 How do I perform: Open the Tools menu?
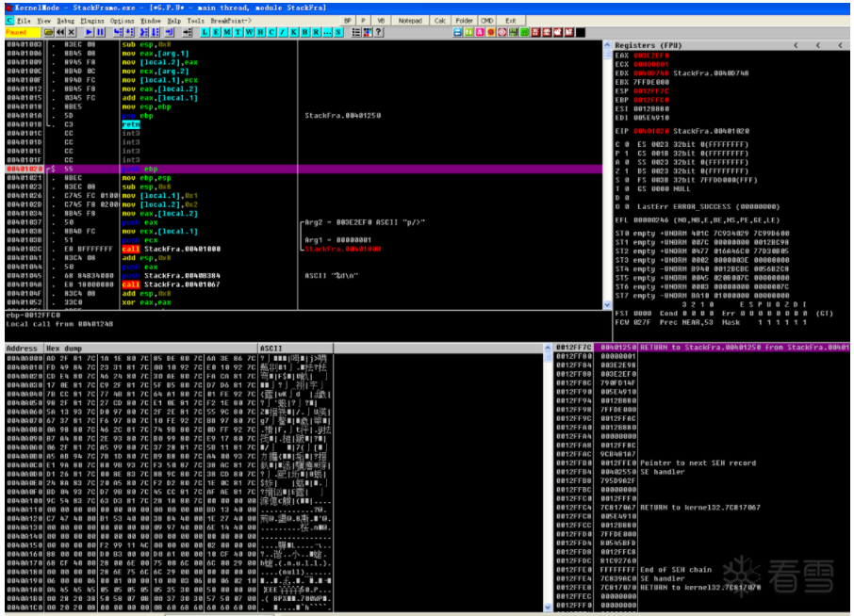coord(195,21)
